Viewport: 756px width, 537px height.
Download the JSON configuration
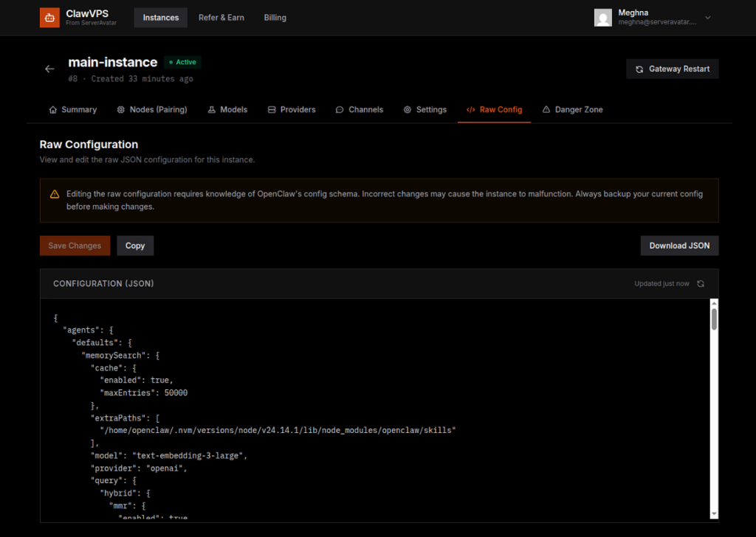(679, 245)
